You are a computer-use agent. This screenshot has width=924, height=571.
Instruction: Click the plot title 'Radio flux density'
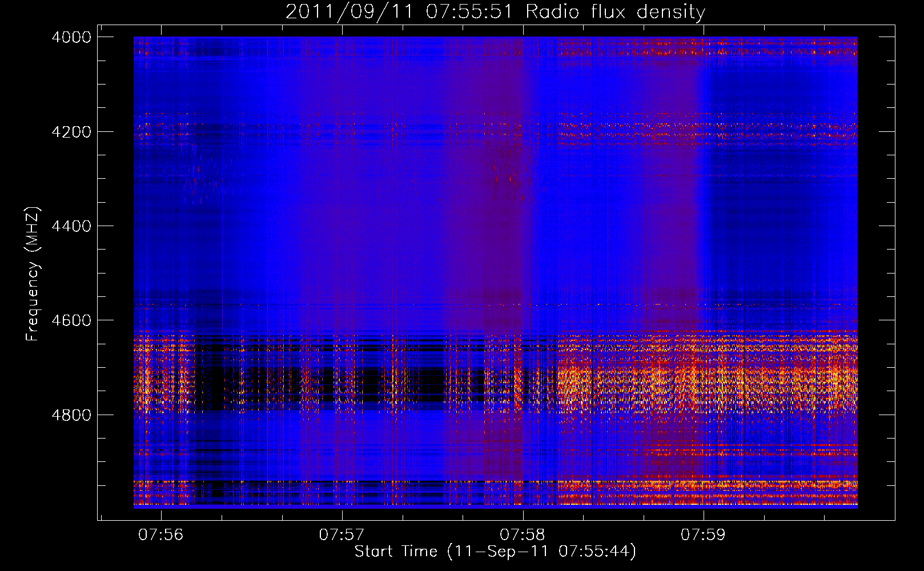616,11
